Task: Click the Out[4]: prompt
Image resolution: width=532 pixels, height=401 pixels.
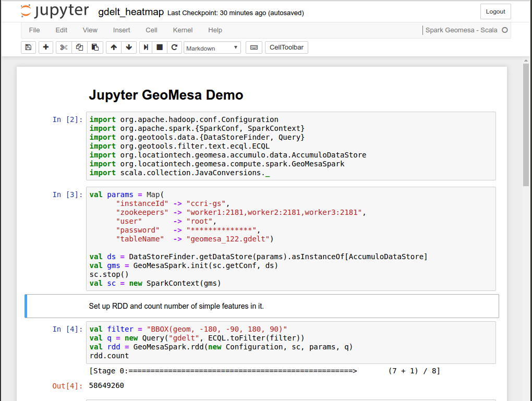Action: tap(67, 386)
